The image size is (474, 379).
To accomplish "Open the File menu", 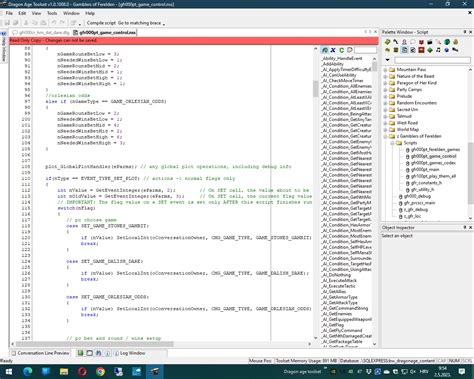I will click(x=9, y=13).
